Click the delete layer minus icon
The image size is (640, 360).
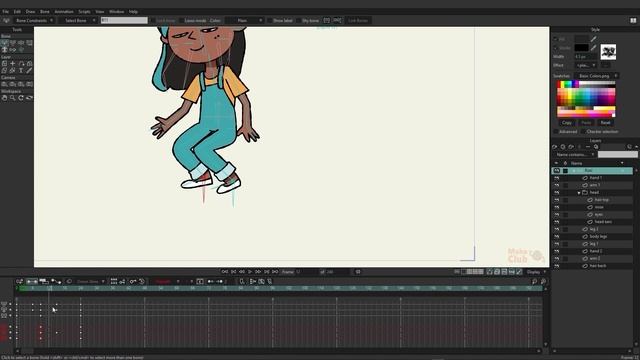click(x=588, y=147)
